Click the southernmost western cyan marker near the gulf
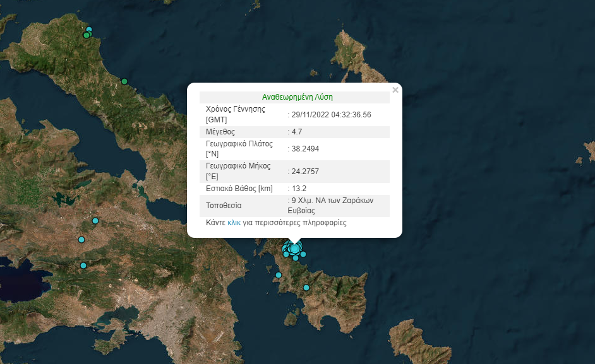 (83, 266)
